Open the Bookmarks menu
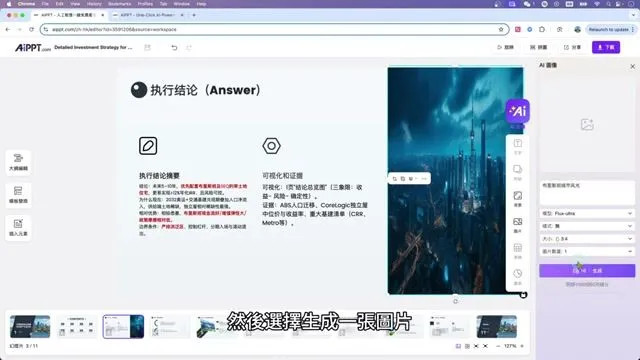The image size is (640, 360). 120,4
